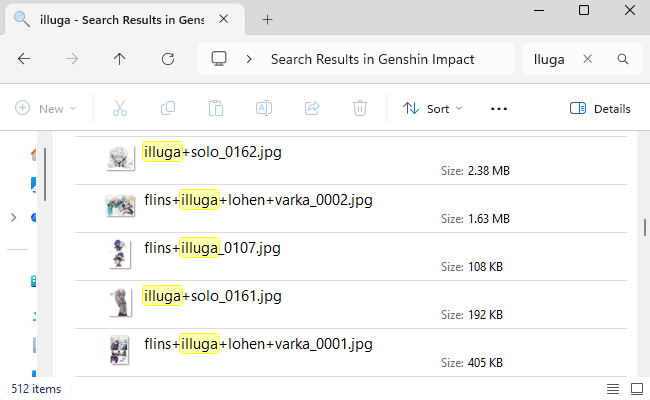Image resolution: width=650 pixels, height=400 pixels.
Task: Toggle the Details pane
Action: pyautogui.click(x=600, y=108)
